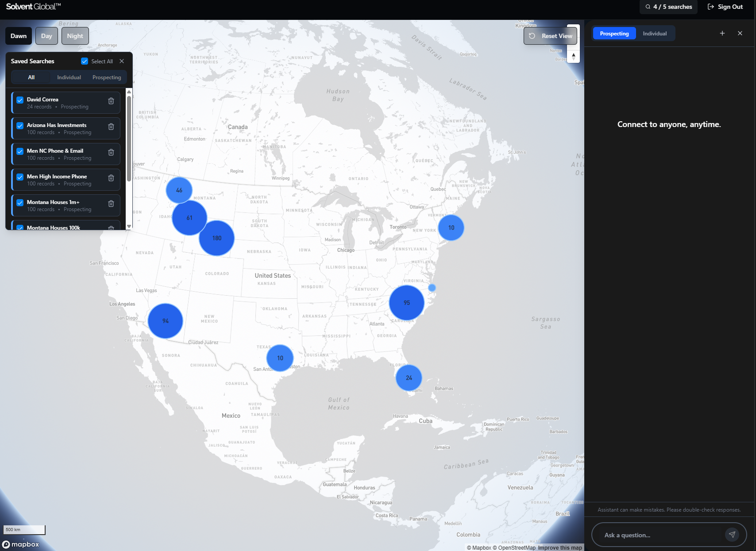Open the 61 records map cluster

(x=189, y=218)
